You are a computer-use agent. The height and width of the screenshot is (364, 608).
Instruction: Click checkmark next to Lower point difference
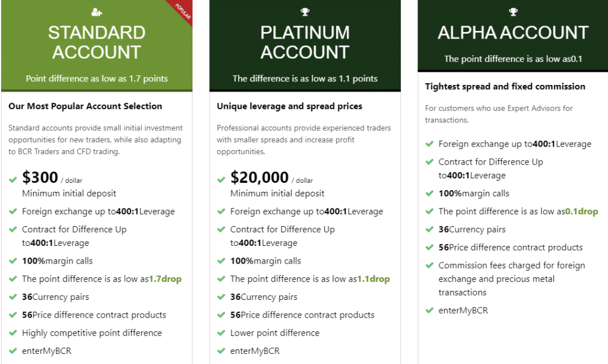(221, 333)
